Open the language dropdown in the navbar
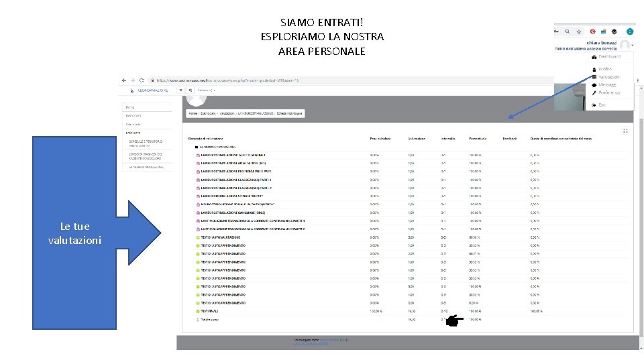This screenshot has width=644, height=362. [x=206, y=90]
